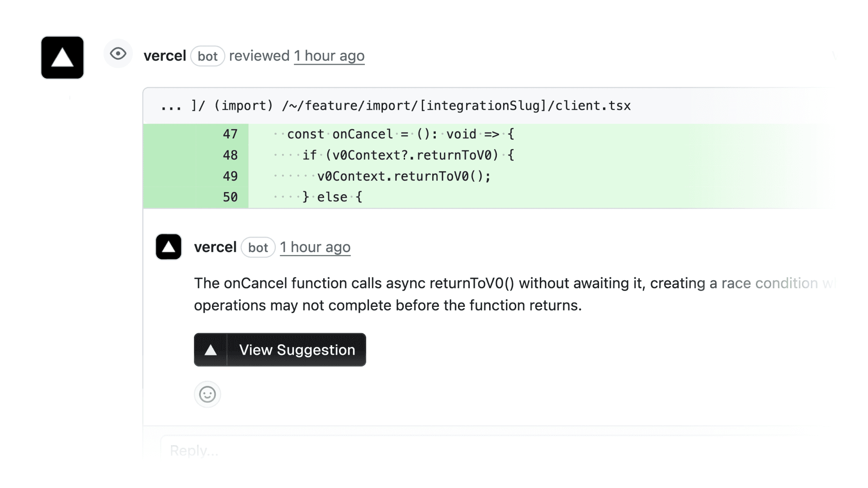Click the bot badge in review header
868x488 pixels.
[208, 56]
